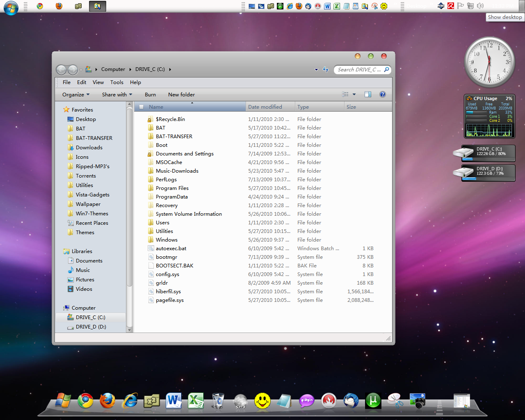Open the Share with dropdown
This screenshot has width=525, height=420.
(117, 94)
